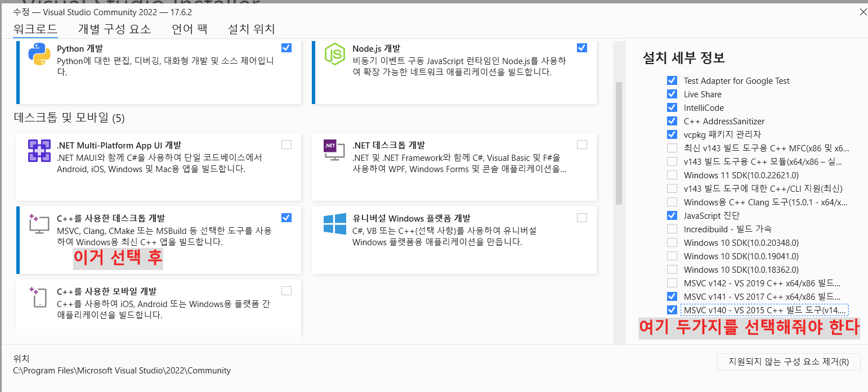Click the 위치 label
Screen dimensions: 868x392
(21, 358)
